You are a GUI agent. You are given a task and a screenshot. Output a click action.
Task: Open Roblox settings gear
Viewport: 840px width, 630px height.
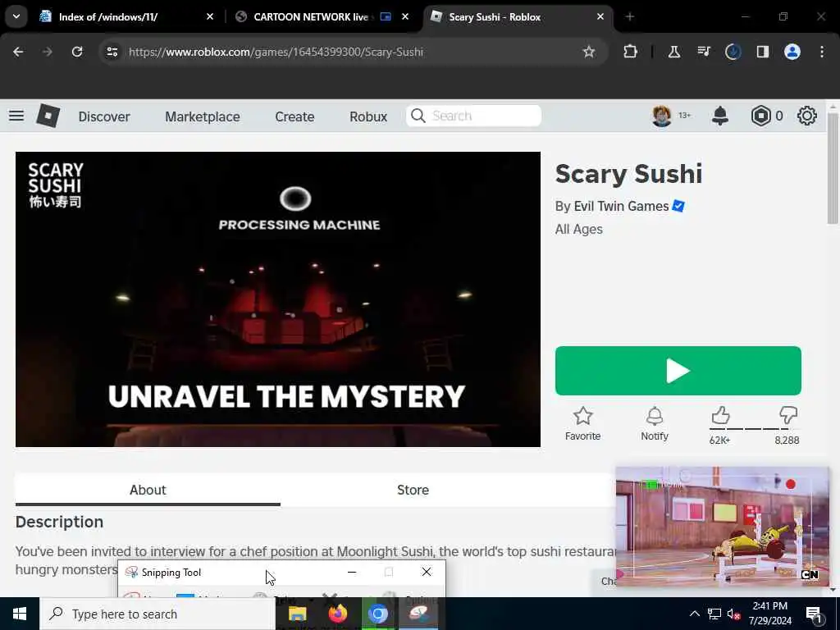807,116
